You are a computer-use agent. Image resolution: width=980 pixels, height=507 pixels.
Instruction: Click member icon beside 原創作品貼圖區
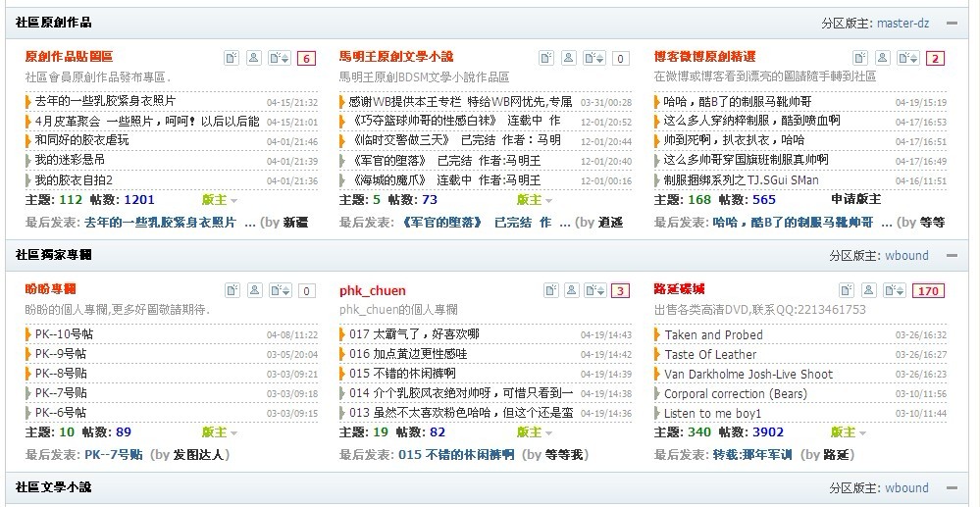tap(254, 58)
